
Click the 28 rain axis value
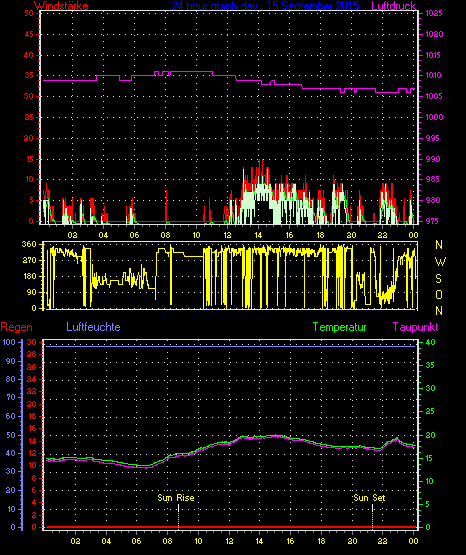click(x=32, y=355)
